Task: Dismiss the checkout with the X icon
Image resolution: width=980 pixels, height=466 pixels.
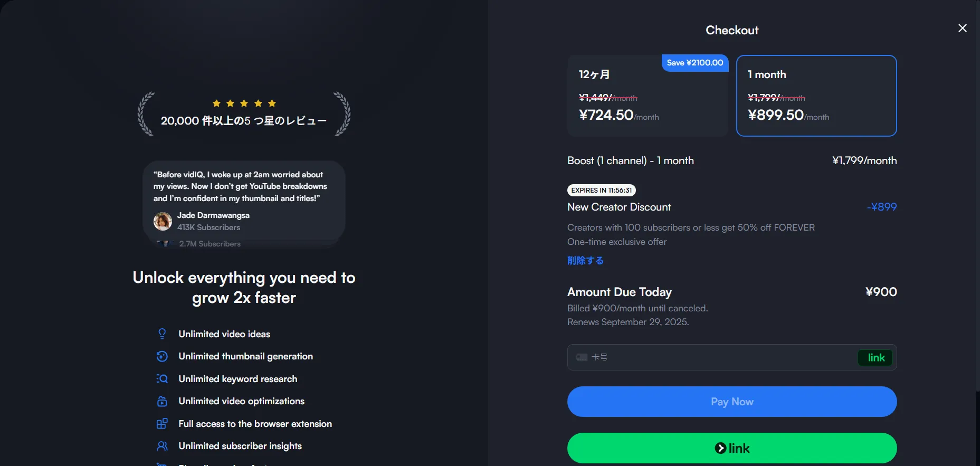Action: pyautogui.click(x=962, y=28)
